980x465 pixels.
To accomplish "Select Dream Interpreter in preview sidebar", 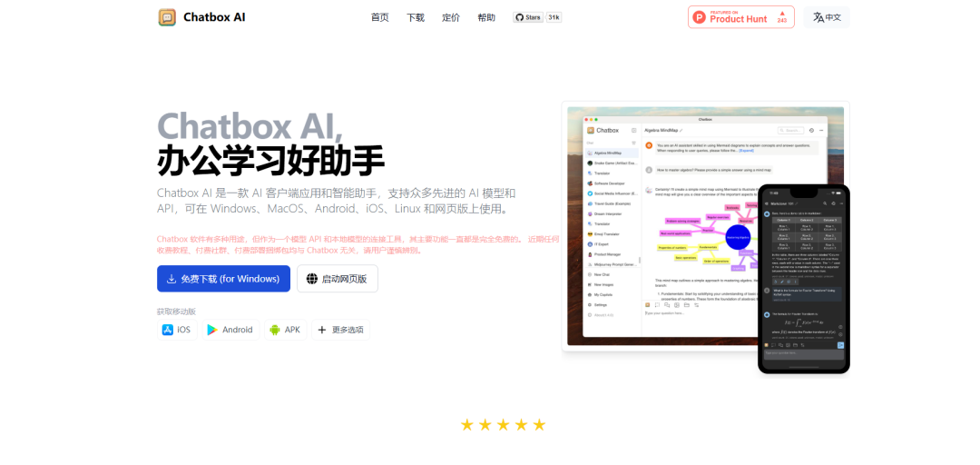I will tap(612, 213).
